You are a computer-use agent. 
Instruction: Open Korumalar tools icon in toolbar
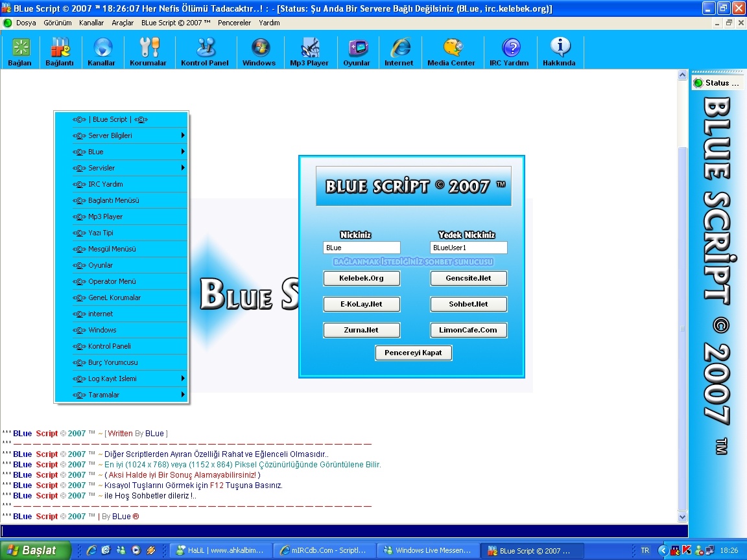coord(148,51)
